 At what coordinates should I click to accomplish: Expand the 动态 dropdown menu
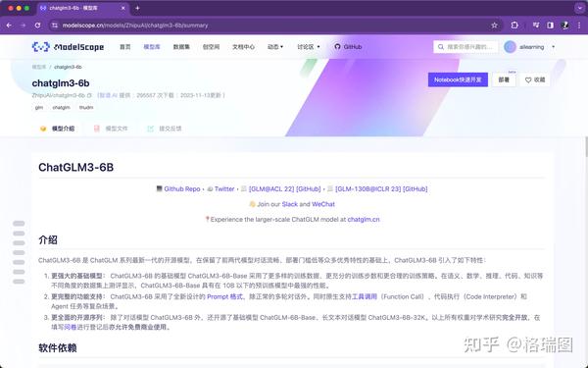pyautogui.click(x=275, y=47)
